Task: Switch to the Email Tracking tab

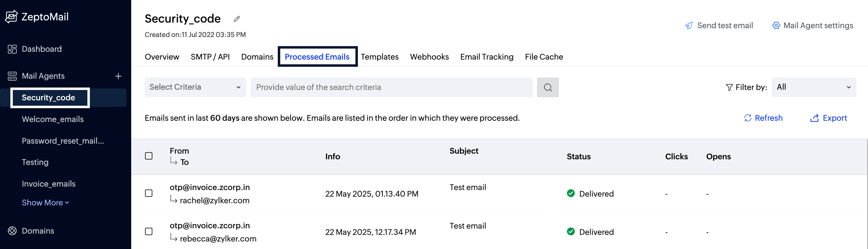Action: click(487, 57)
